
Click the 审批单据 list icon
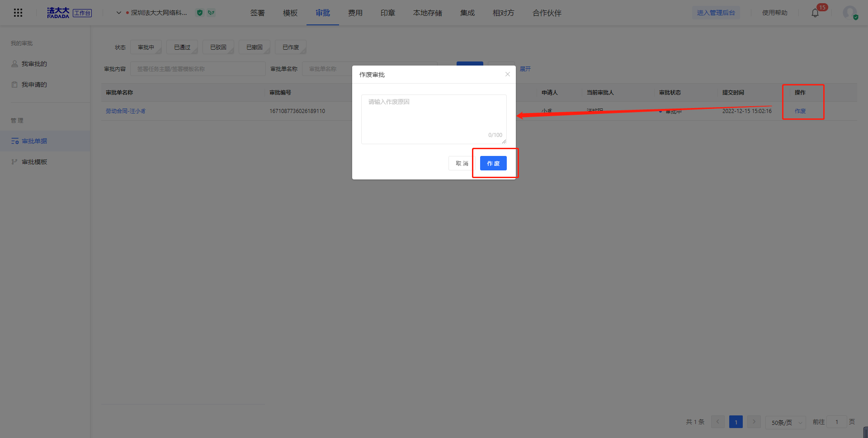click(15, 141)
